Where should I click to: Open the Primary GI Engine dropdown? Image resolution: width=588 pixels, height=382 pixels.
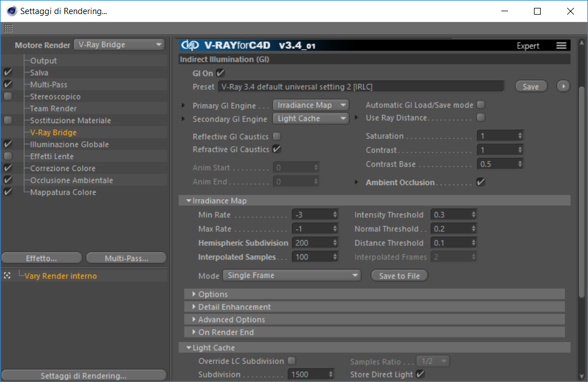click(x=311, y=105)
